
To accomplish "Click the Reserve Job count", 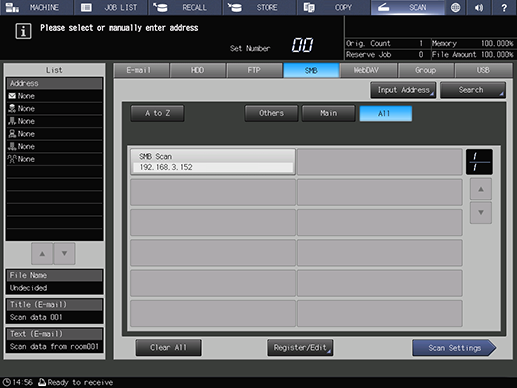I will tap(421, 54).
